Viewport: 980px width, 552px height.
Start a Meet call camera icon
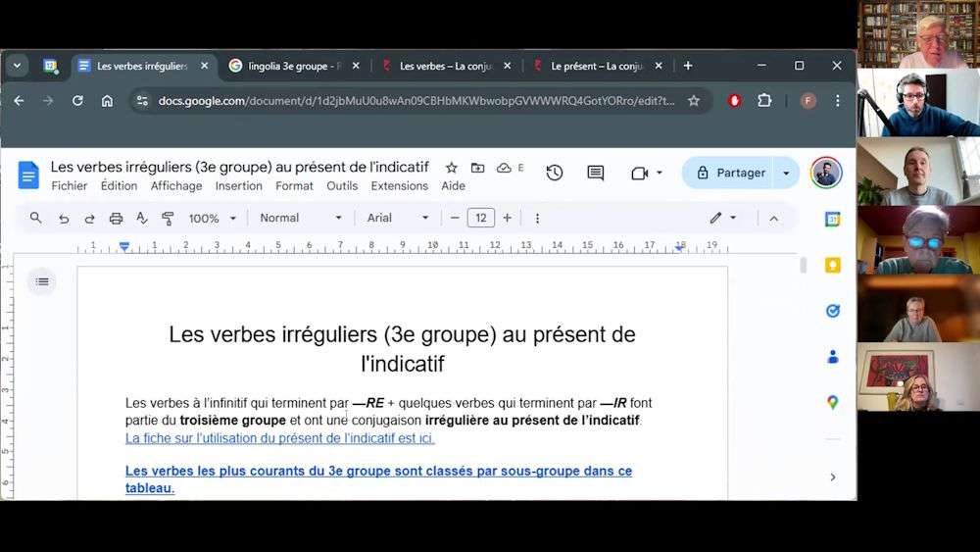coord(639,174)
